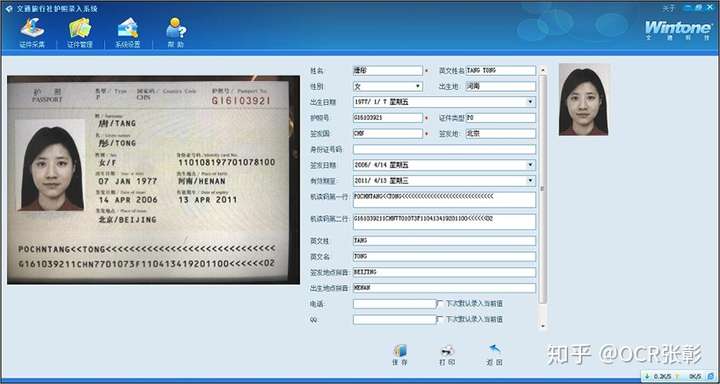This screenshot has width=720, height=384.
Task: Click the 护照号 passport number field
Action: point(388,118)
